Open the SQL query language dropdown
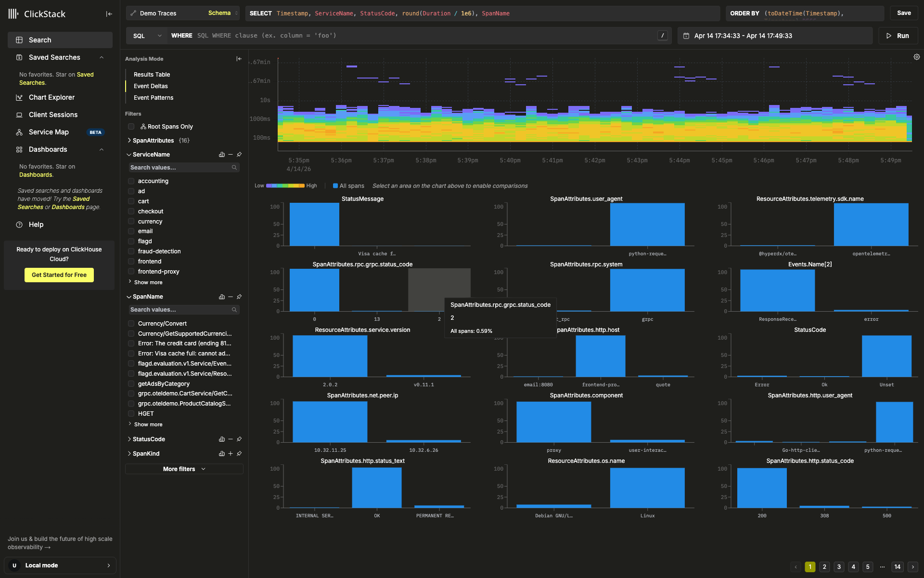 point(147,36)
